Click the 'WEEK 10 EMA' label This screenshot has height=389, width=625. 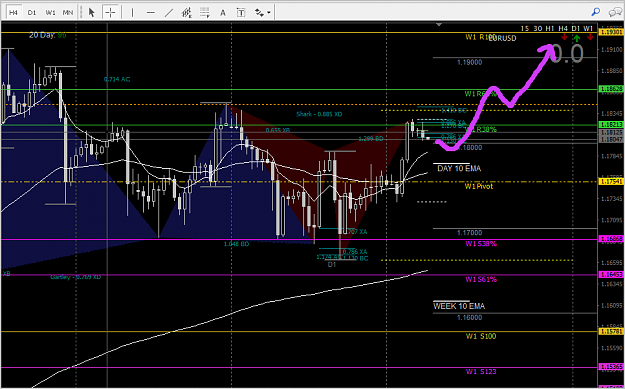click(459, 306)
